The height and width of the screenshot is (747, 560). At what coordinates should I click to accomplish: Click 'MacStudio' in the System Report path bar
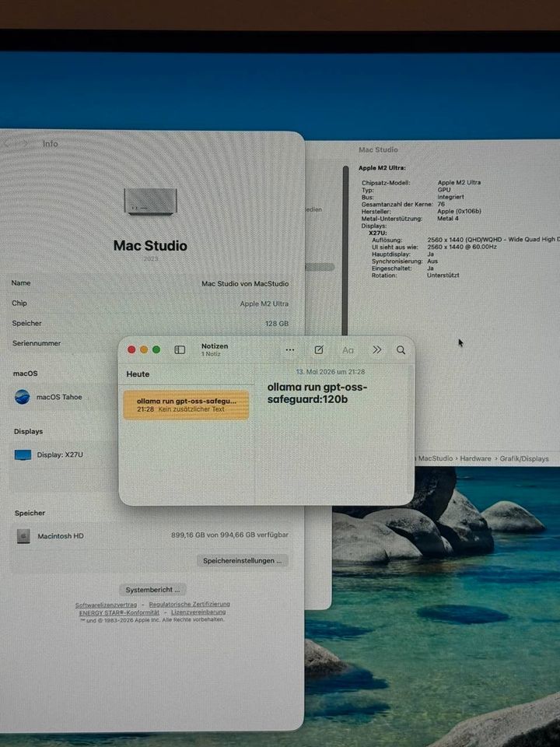(x=436, y=458)
